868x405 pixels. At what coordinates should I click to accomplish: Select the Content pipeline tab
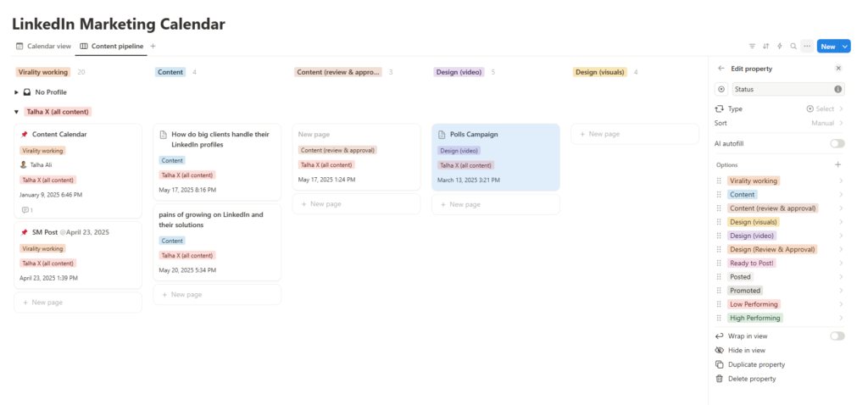click(112, 46)
